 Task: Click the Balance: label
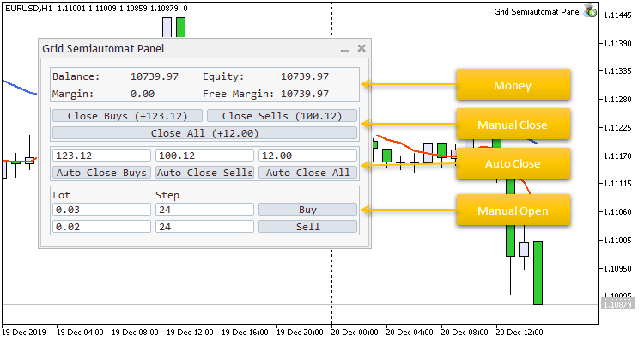click(76, 76)
